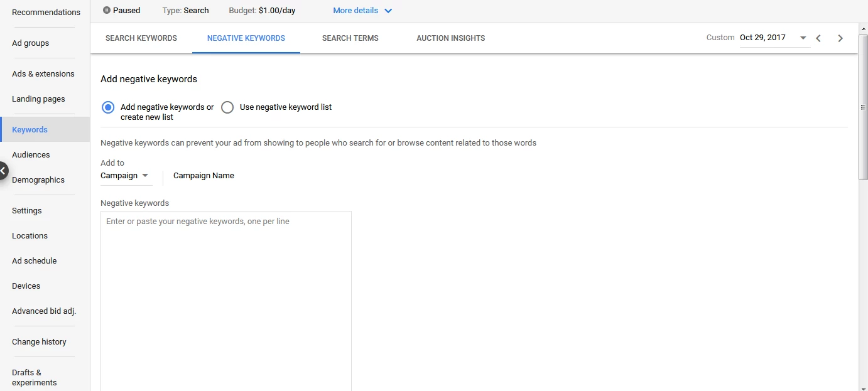Click the Custom date range label
868x391 pixels.
click(720, 38)
